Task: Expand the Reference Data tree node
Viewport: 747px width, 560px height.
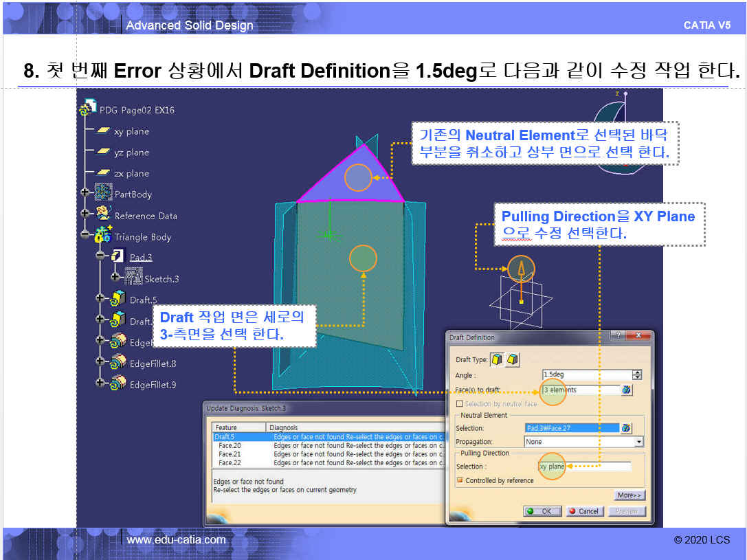Action: click(85, 215)
